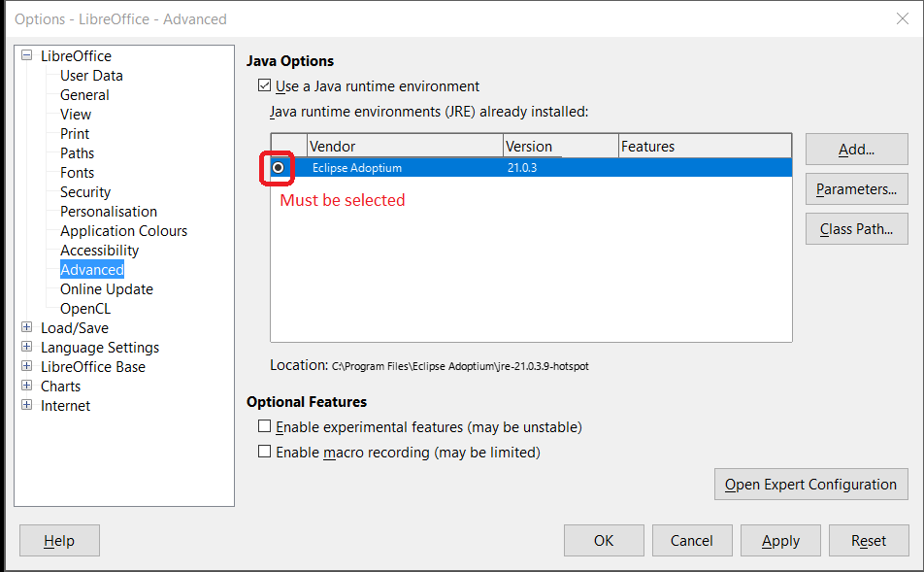This screenshot has width=924, height=572.
Task: Select the Language Settings category label
Action: [x=100, y=348]
